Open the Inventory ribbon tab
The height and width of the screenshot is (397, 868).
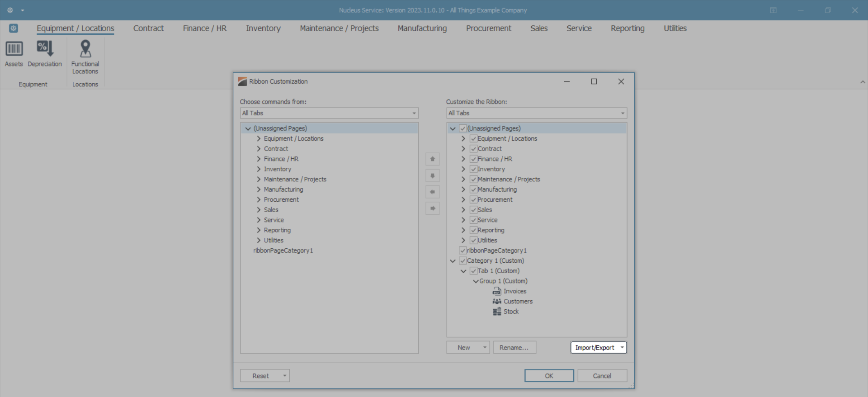[x=263, y=28]
